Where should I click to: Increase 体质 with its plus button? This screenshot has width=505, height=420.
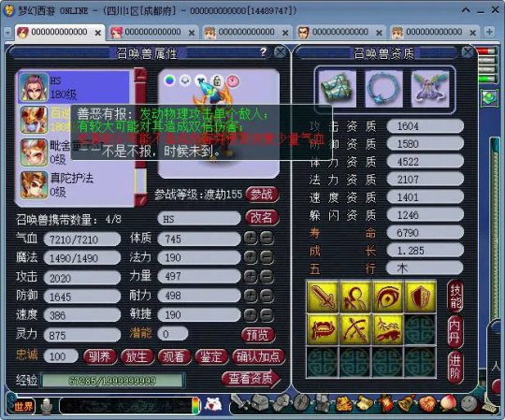251,239
